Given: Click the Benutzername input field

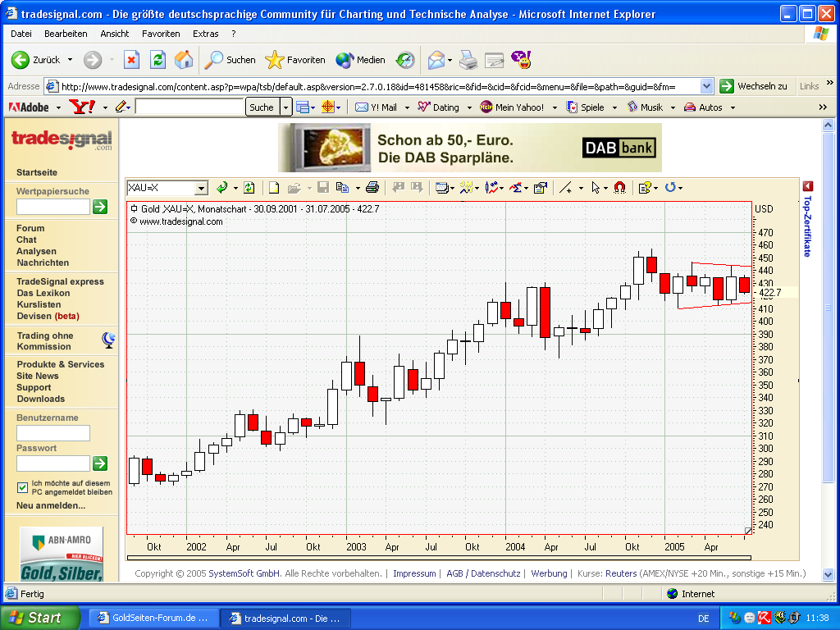Looking at the screenshot, I should tap(53, 433).
